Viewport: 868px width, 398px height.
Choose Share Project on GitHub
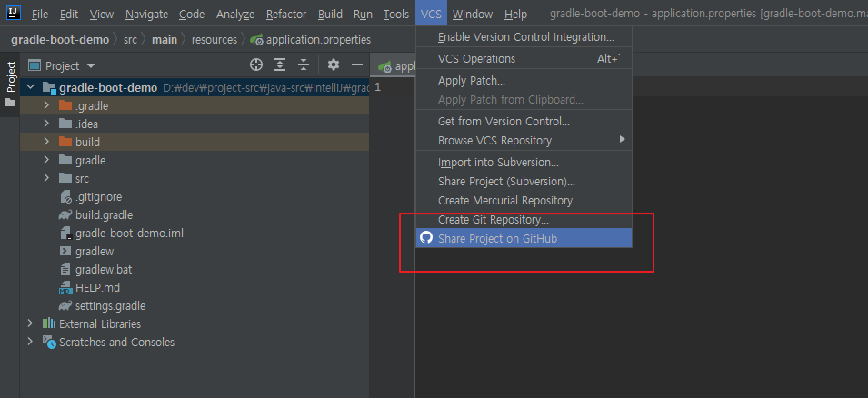click(x=524, y=239)
